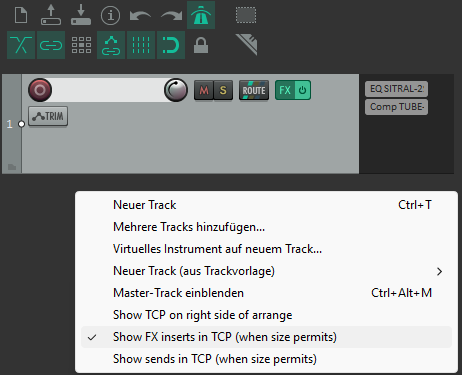The image size is (462, 375).
Task: Click the ruler triangle icon
Action: coord(246,44)
